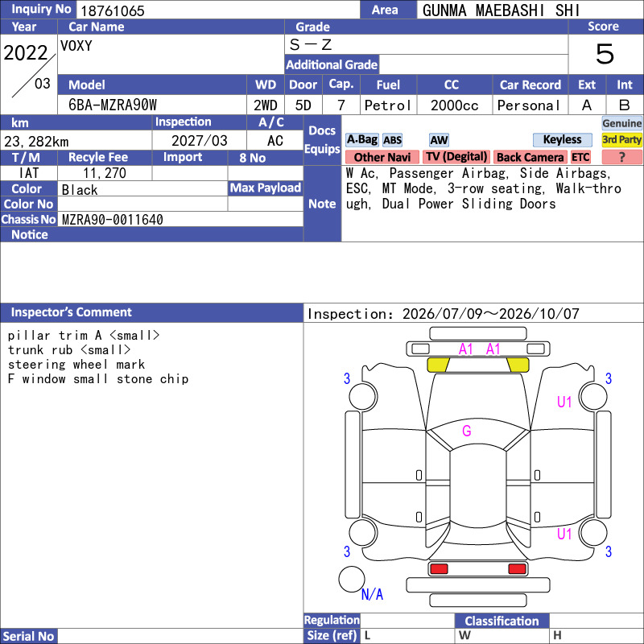Click the Back Camera badge
The width and height of the screenshot is (644, 644).
(x=530, y=157)
